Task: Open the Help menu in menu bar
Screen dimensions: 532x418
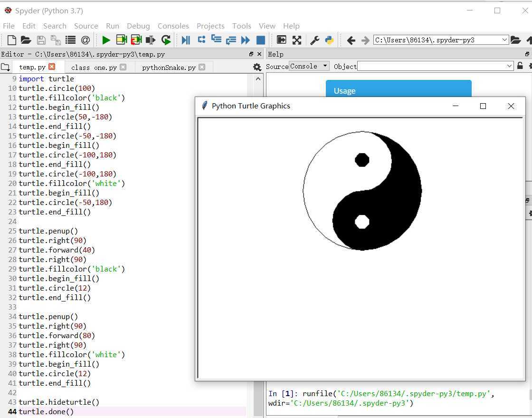Action: click(292, 26)
